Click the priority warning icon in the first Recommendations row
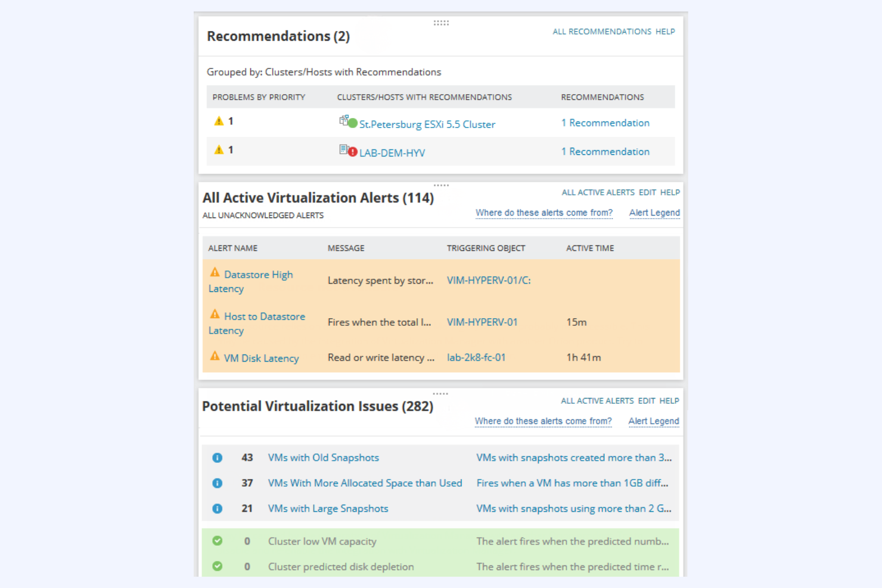 coord(219,120)
